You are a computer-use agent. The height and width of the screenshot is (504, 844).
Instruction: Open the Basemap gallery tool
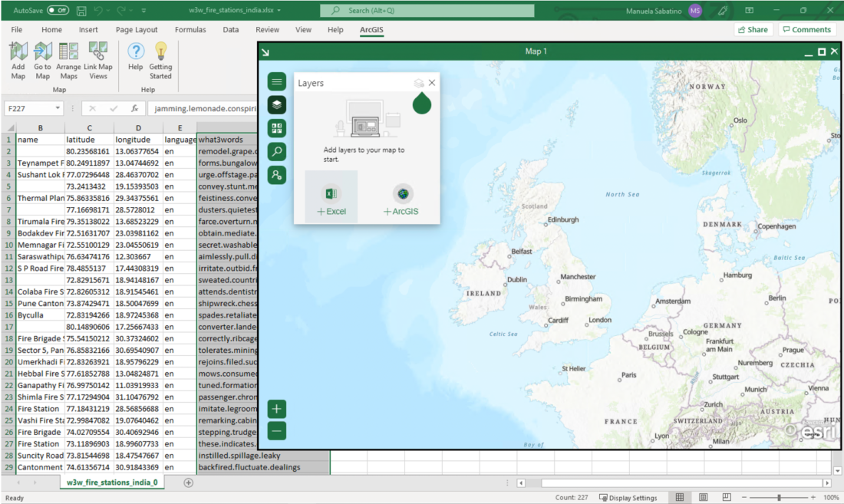pyautogui.click(x=277, y=128)
